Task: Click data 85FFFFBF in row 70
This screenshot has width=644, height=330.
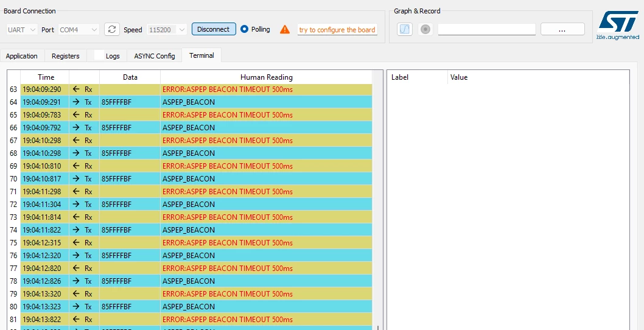Action: [116, 179]
